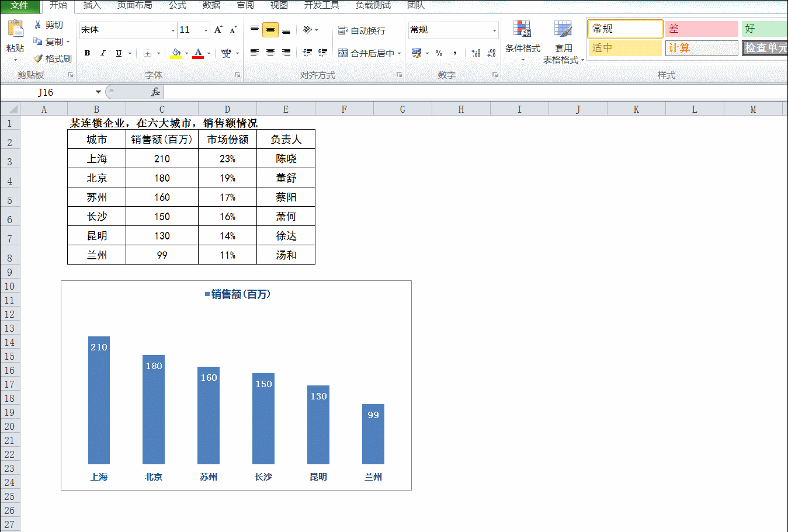
Task: Open the File (文件) tab
Action: [x=20, y=6]
